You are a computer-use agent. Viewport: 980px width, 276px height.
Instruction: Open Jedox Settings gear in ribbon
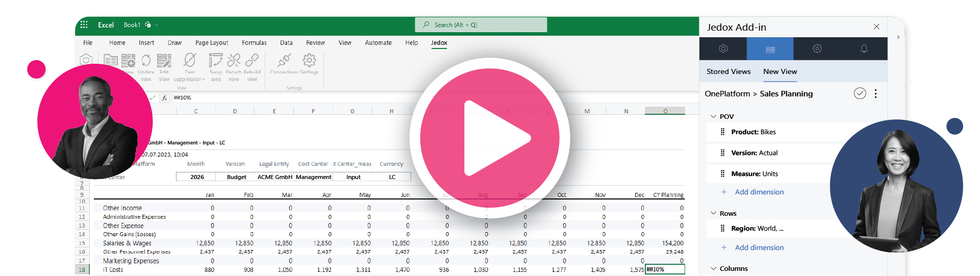[x=309, y=60]
